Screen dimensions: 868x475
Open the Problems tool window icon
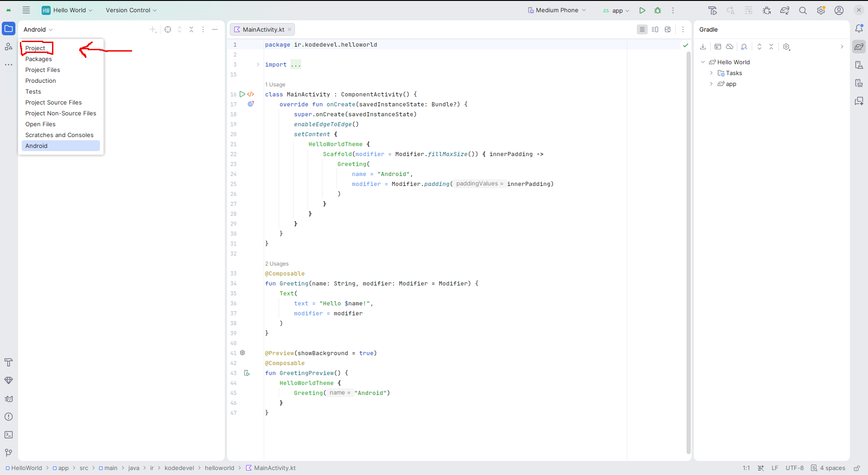pyautogui.click(x=9, y=417)
